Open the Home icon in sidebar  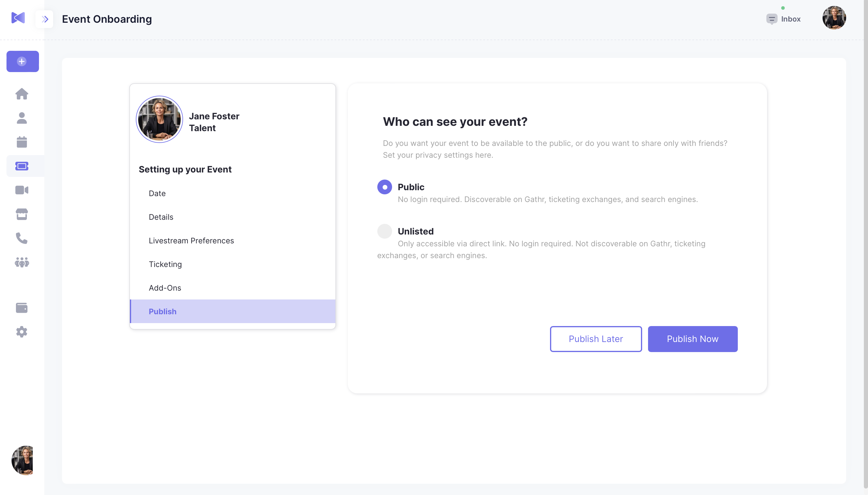(22, 94)
